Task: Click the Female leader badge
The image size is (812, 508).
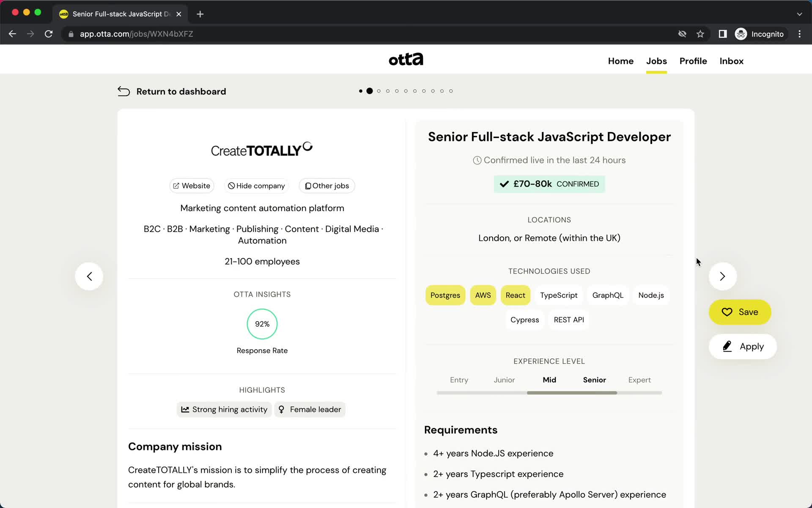Action: pyautogui.click(x=310, y=409)
